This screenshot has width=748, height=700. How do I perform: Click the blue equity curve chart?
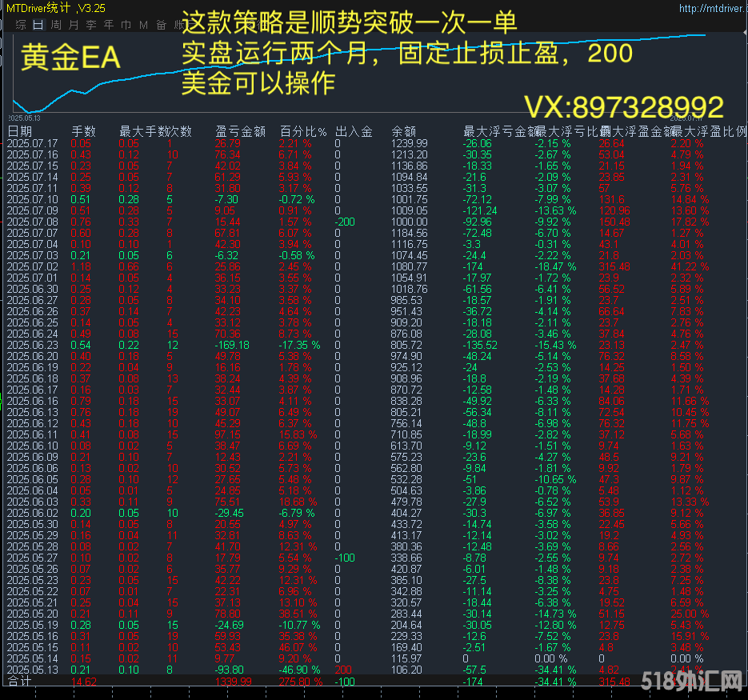tap(358, 73)
